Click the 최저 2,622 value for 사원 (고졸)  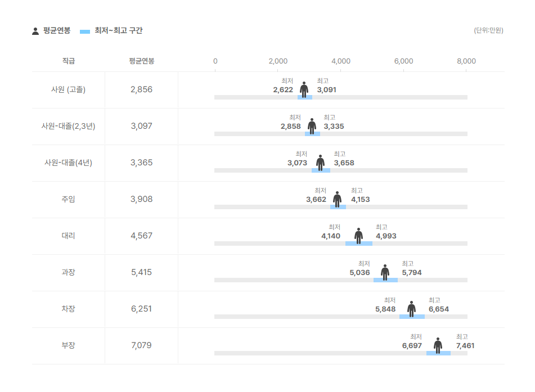(x=283, y=90)
